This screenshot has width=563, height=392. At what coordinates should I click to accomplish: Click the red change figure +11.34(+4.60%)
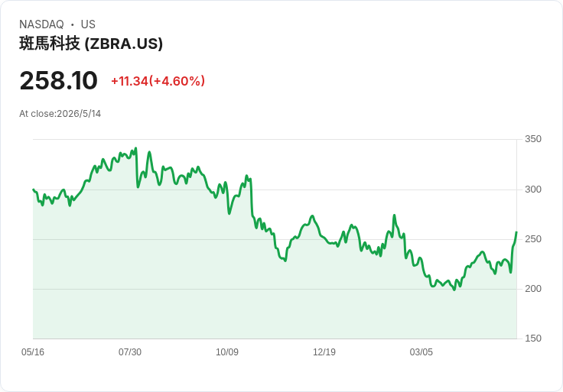point(158,81)
